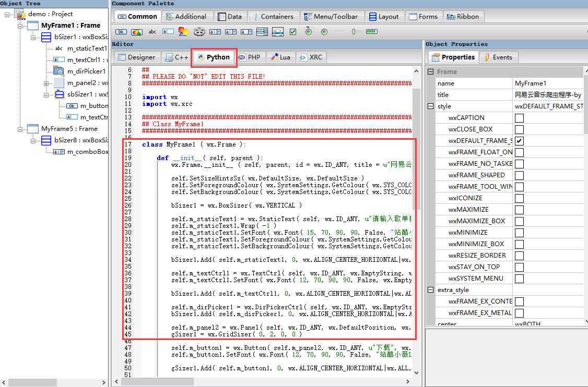Pick the green wxGauge palette component
The height and width of the screenshot is (387, 588).
(372, 31)
